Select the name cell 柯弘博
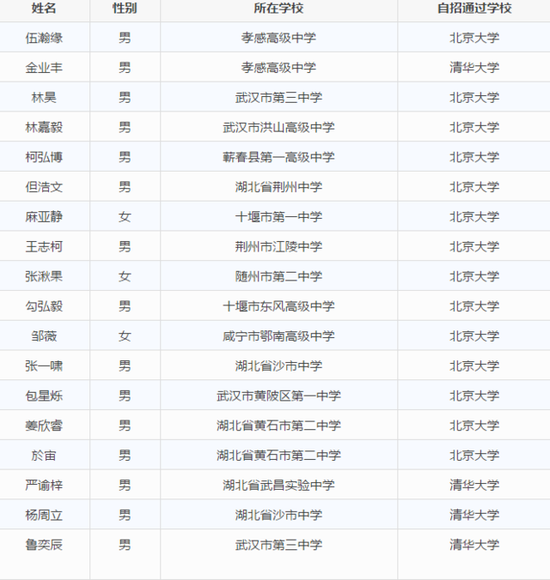Image resolution: width=550 pixels, height=580 pixels. click(x=44, y=157)
